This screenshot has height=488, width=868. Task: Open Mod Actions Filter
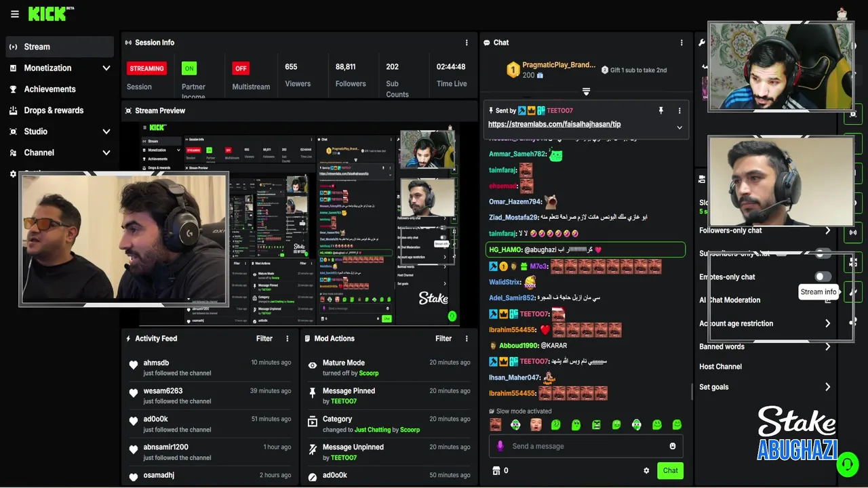(x=443, y=338)
